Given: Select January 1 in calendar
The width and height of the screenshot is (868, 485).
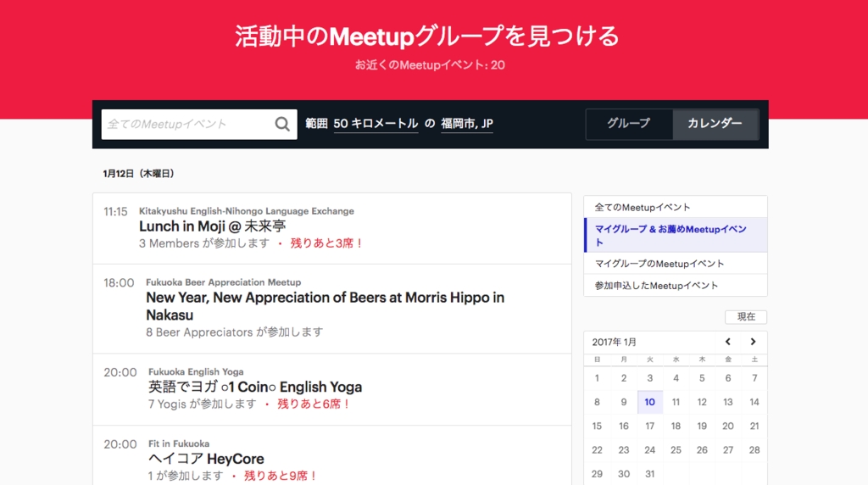Looking at the screenshot, I should point(597,378).
